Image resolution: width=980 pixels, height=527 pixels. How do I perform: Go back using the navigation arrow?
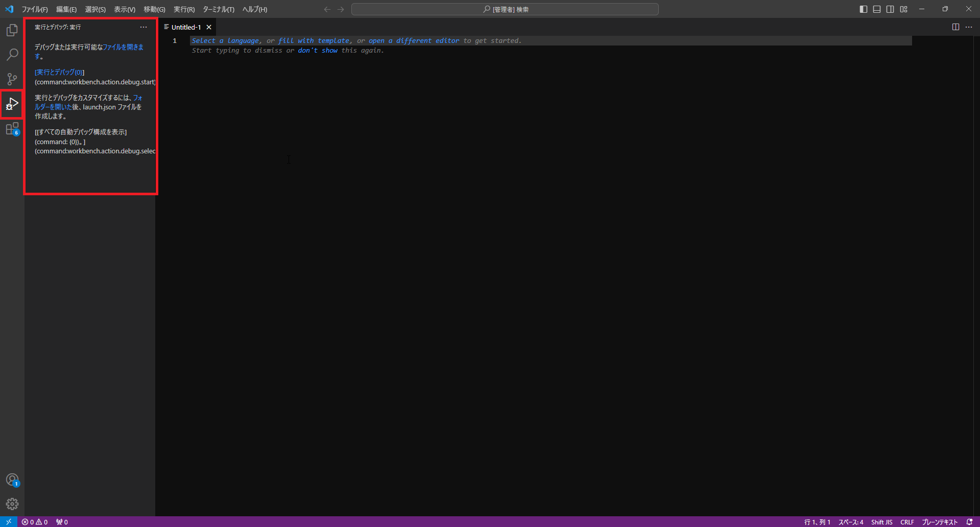pos(327,9)
